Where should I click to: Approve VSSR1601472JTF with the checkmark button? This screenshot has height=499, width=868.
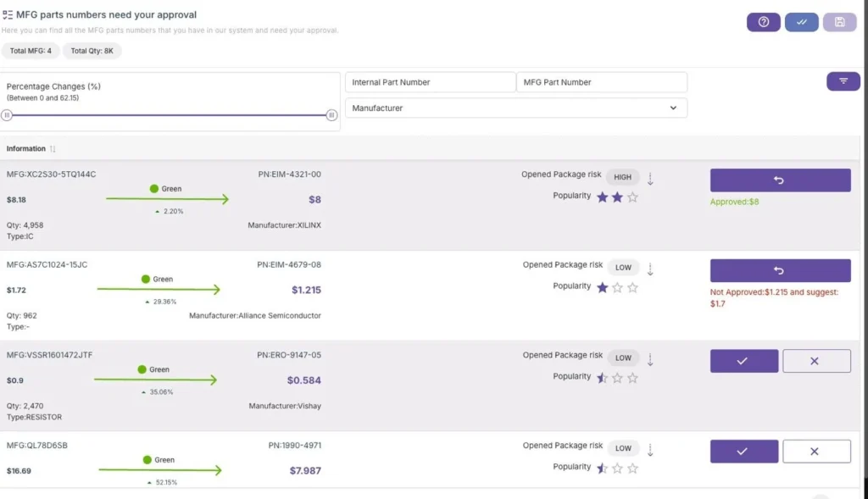(x=743, y=361)
